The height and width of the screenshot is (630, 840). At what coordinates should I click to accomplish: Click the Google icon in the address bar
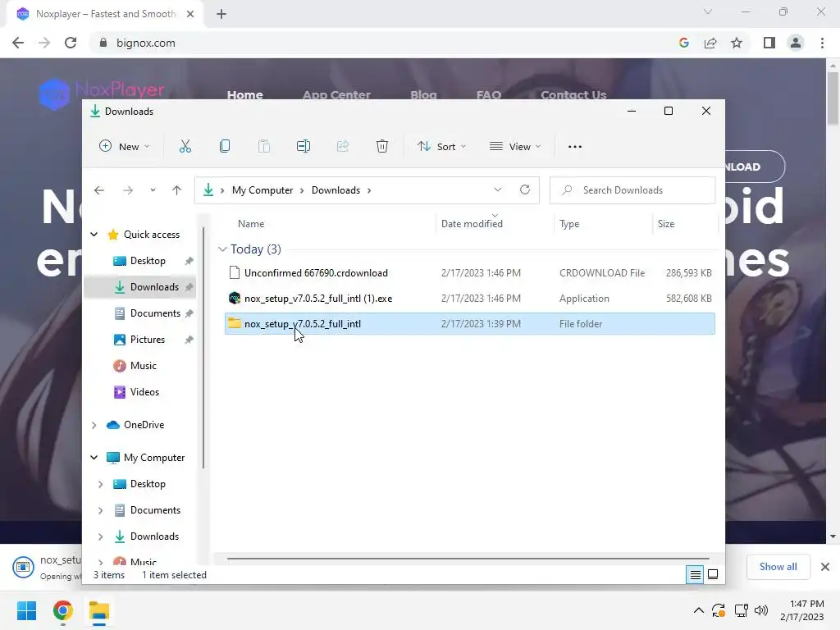684,43
